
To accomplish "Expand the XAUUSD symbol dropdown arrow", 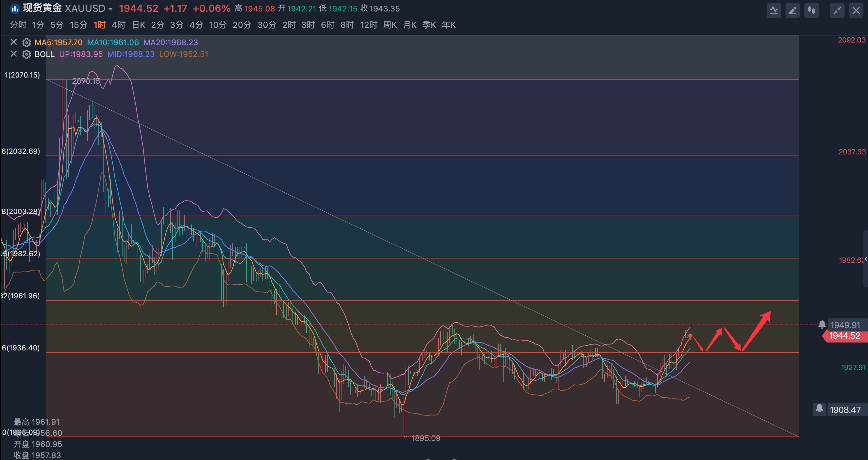I will pyautogui.click(x=110, y=9).
